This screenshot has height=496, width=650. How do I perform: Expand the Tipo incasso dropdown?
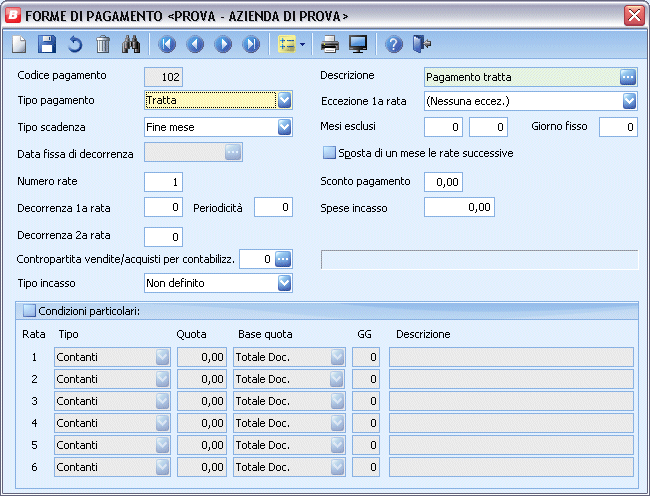pyautogui.click(x=284, y=283)
